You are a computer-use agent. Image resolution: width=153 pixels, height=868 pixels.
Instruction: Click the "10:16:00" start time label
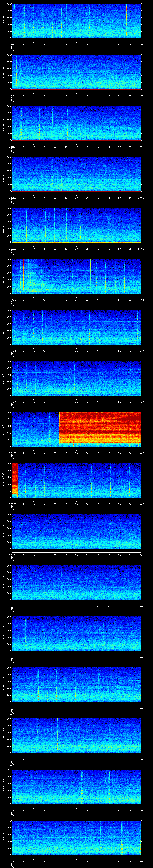point(12,44)
